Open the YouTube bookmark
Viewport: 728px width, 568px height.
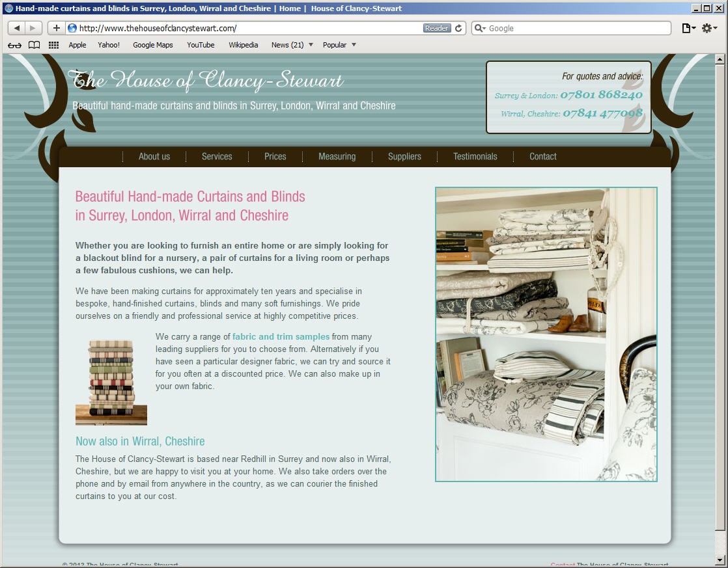tap(201, 45)
